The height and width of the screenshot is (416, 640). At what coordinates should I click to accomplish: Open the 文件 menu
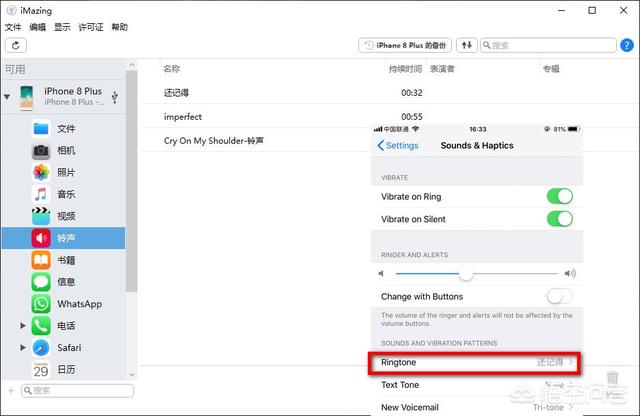coord(13,27)
